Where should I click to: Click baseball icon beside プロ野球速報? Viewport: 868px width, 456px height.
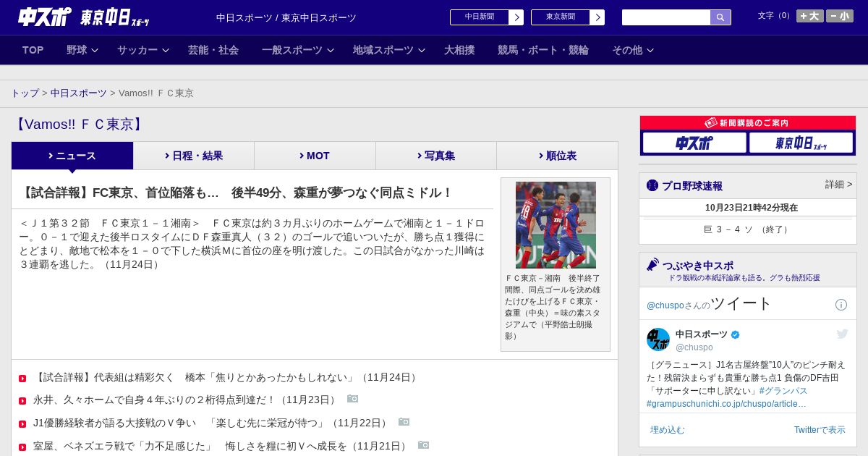click(652, 185)
